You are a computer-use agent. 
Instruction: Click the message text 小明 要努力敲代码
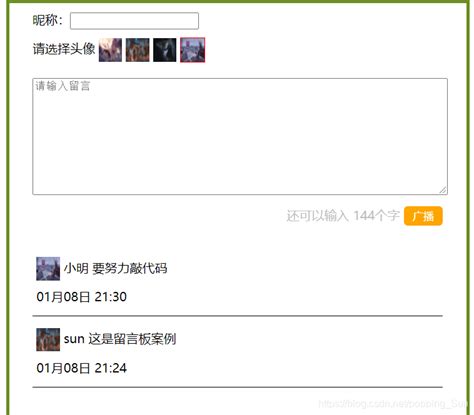(115, 268)
